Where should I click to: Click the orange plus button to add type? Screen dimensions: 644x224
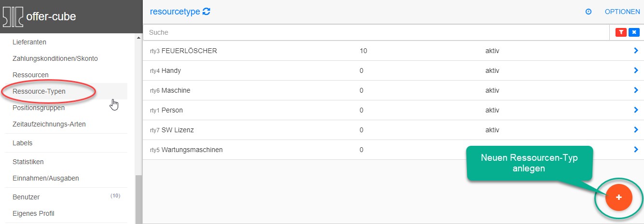pyautogui.click(x=618, y=197)
